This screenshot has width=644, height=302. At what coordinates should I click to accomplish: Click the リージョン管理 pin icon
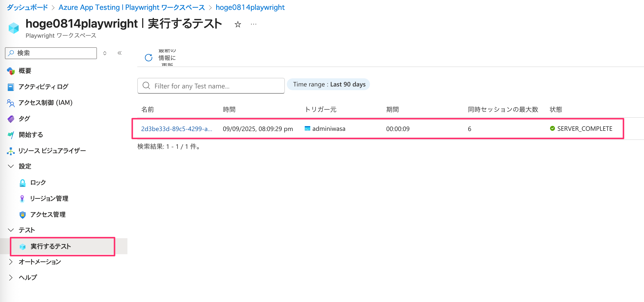tap(22, 199)
